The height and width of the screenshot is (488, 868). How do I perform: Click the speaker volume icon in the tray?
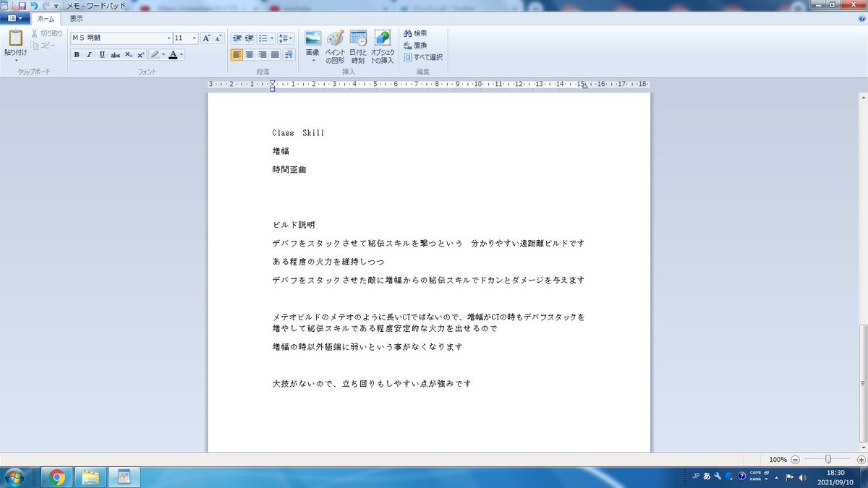(803, 477)
